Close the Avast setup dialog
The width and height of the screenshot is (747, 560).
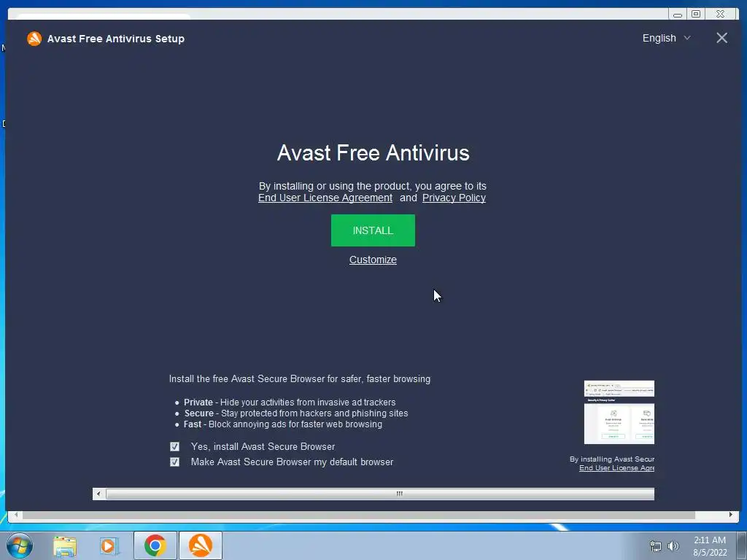point(721,38)
